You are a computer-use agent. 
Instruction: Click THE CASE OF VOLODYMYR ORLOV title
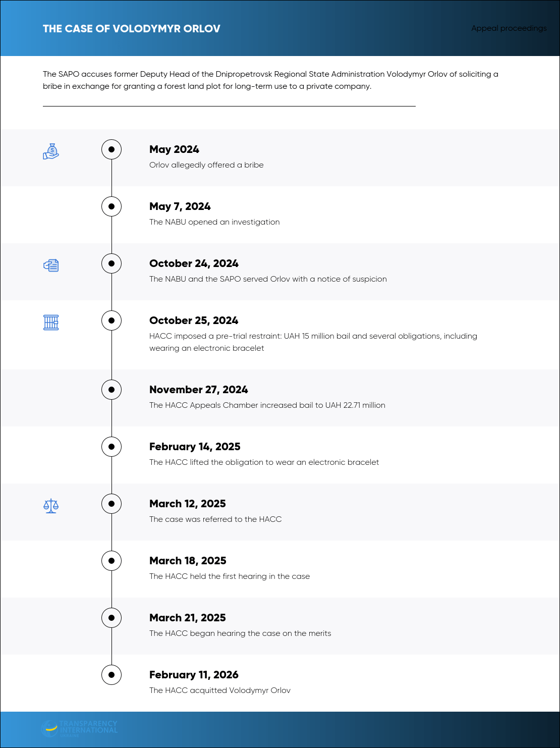coord(132,29)
